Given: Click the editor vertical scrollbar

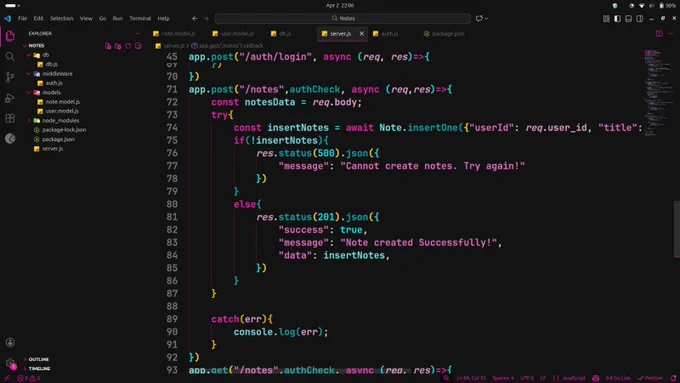Looking at the screenshot, I should tap(677, 229).
